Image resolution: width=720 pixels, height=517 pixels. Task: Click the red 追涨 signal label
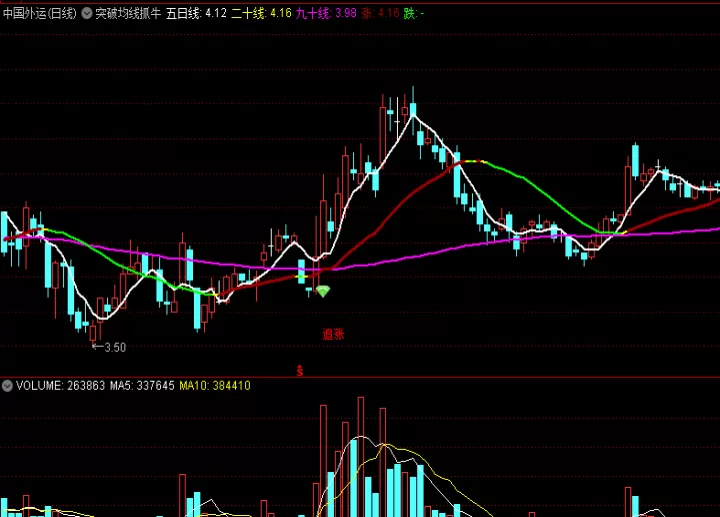pos(333,334)
